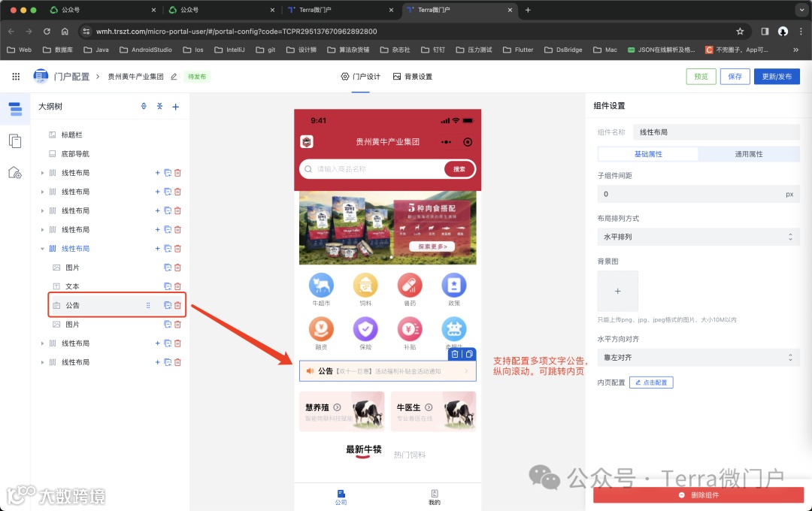The width and height of the screenshot is (812, 511).
Task: Open the AndroidStudio bookmark folder
Action: 146,50
